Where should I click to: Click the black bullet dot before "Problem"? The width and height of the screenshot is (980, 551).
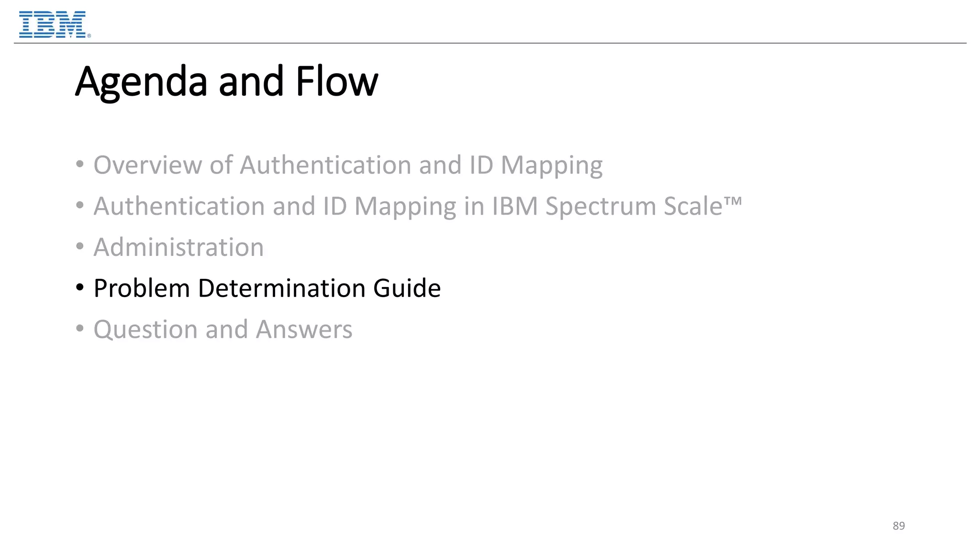80,288
